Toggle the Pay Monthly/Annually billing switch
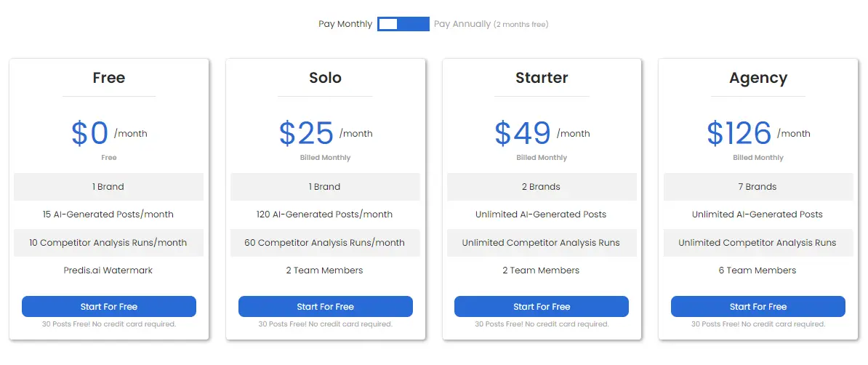Image resolution: width=868 pixels, height=365 pixels. click(403, 24)
